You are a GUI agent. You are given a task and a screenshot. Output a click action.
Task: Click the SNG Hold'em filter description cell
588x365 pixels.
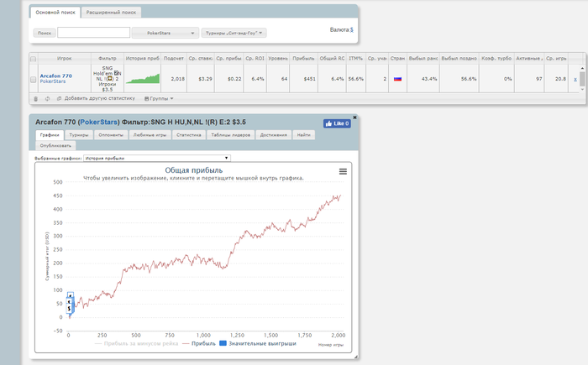coord(108,79)
